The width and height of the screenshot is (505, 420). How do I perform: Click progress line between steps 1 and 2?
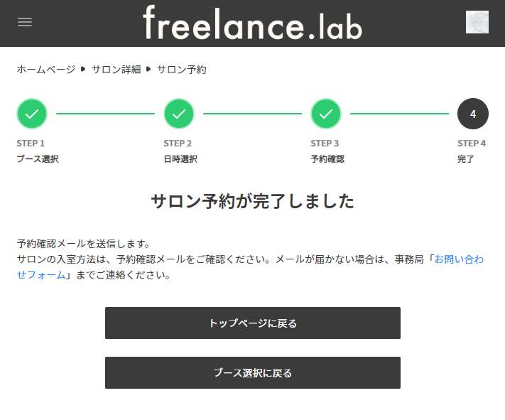click(105, 114)
